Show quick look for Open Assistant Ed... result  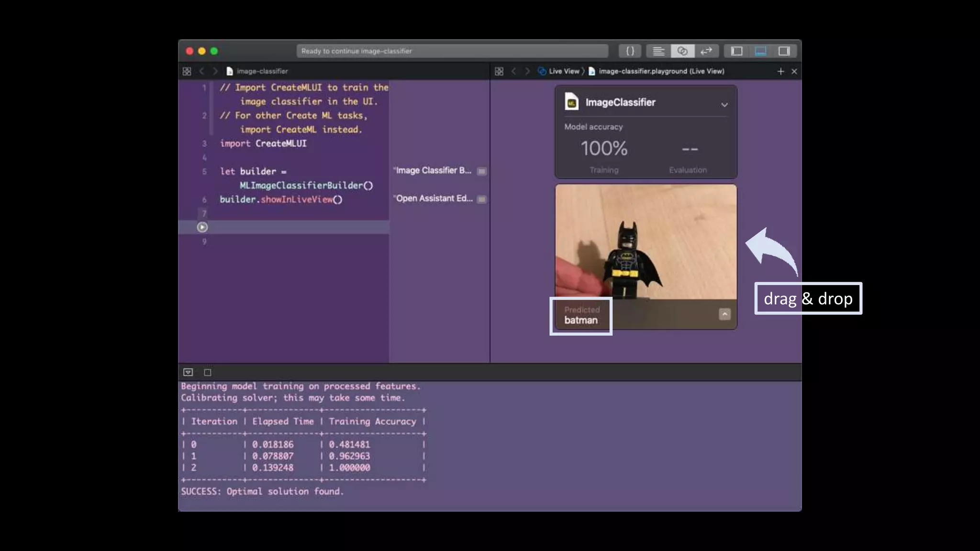(x=482, y=199)
